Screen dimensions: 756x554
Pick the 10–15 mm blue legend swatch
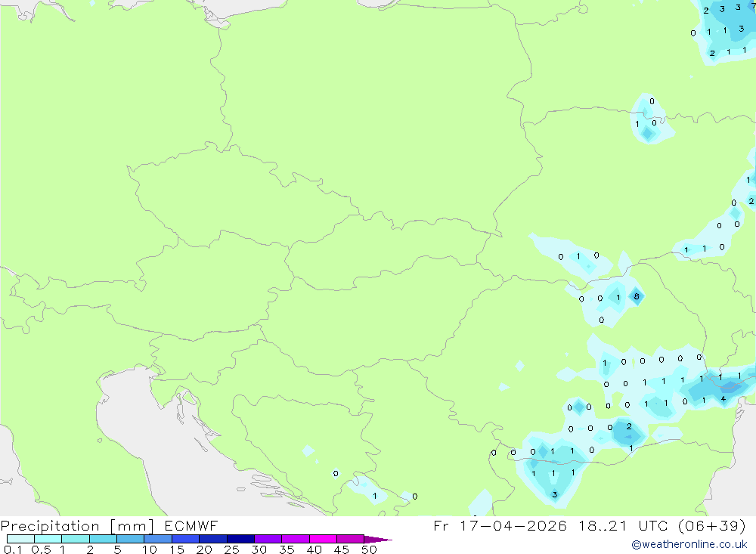pos(158,539)
